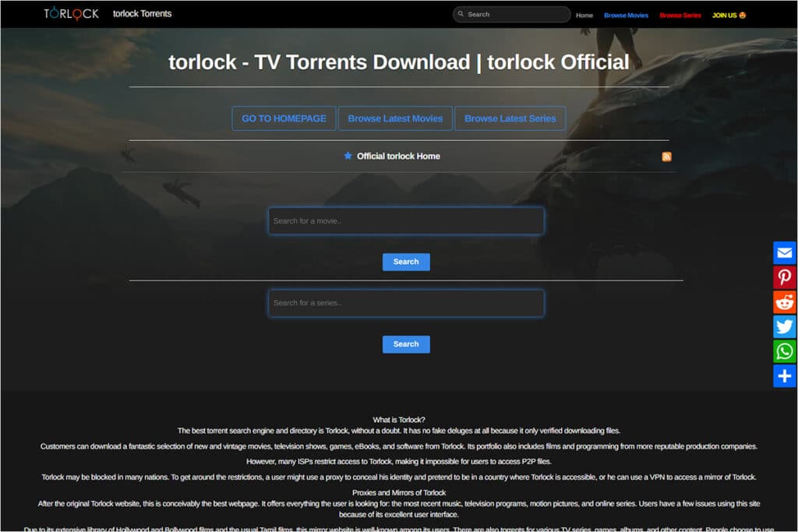
Task: Open the RSS feed icon
Action: 666,157
